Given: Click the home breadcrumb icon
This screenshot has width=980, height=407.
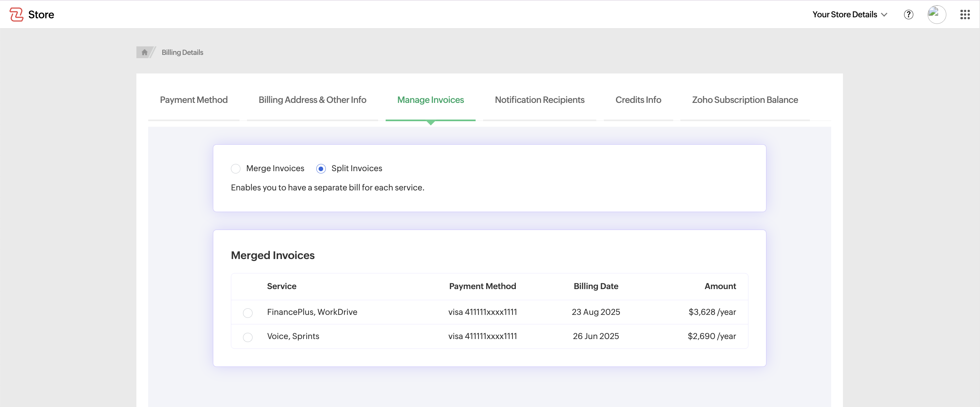Looking at the screenshot, I should click(144, 53).
